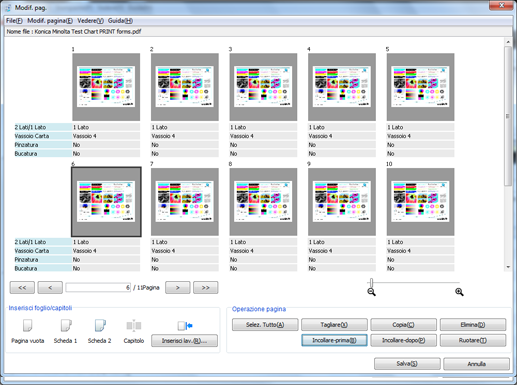The width and height of the screenshot is (517, 385).
Task: Click the Nome file text line
Action: pos(74,32)
